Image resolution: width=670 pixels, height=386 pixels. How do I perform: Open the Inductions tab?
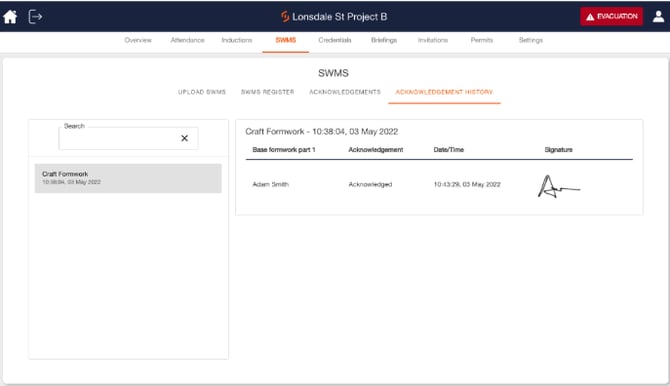coord(237,40)
